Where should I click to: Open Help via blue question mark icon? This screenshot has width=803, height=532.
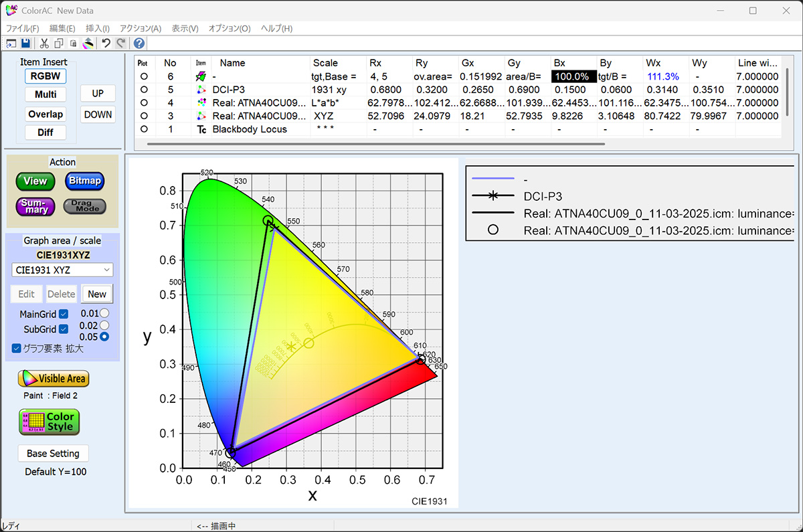(139, 43)
